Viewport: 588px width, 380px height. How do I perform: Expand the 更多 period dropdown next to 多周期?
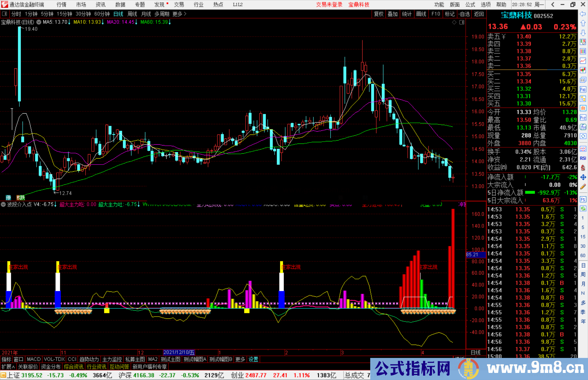click(x=179, y=14)
